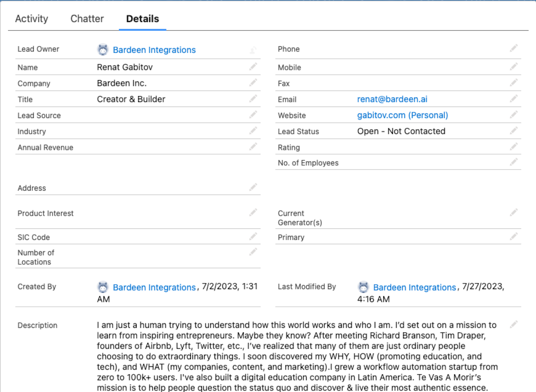Image resolution: width=536 pixels, height=392 pixels.
Task: Edit the Current Generator(s) pencil icon
Action: [x=514, y=213]
